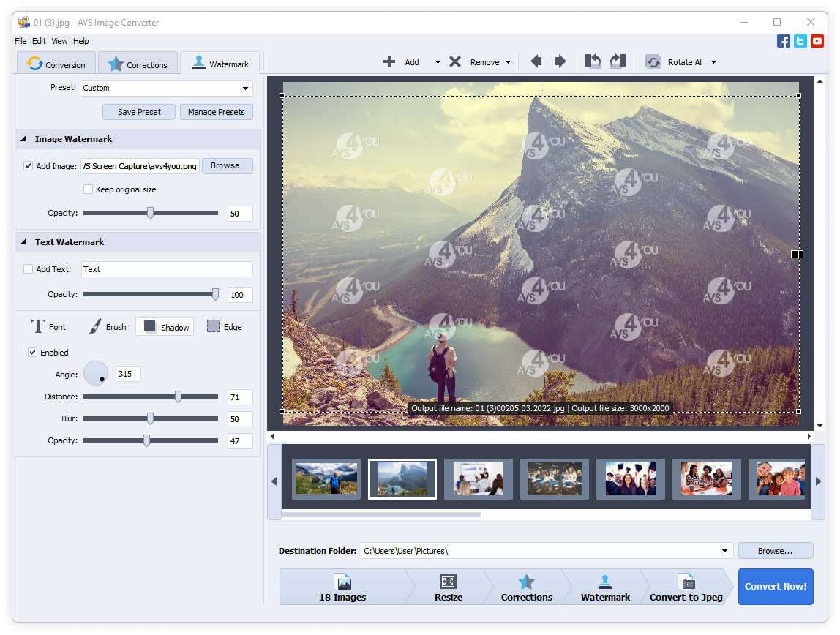
Task: Open the Preset Custom dropdown
Action: click(x=166, y=89)
